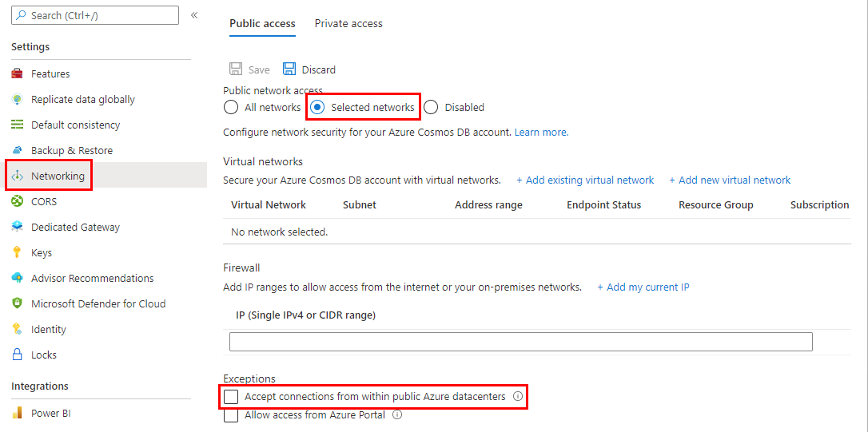Viewport: 868px width, 432px height.
Task: Switch to the Private access tab
Action: pyautogui.click(x=348, y=24)
